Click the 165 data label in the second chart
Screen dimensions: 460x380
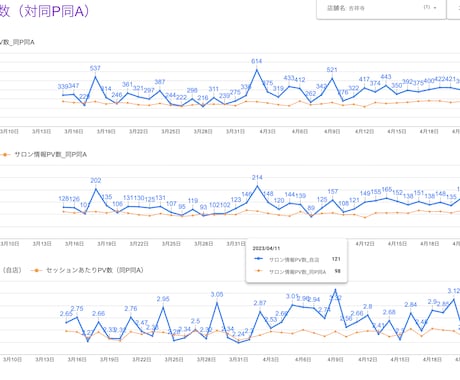click(387, 189)
